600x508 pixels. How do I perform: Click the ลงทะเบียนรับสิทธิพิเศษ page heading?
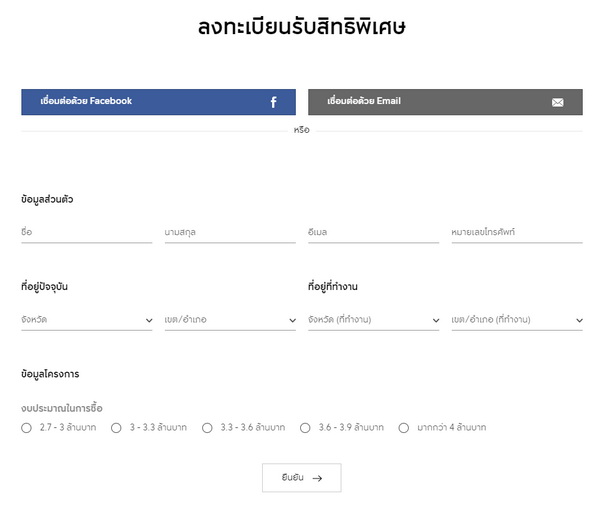pos(301,28)
